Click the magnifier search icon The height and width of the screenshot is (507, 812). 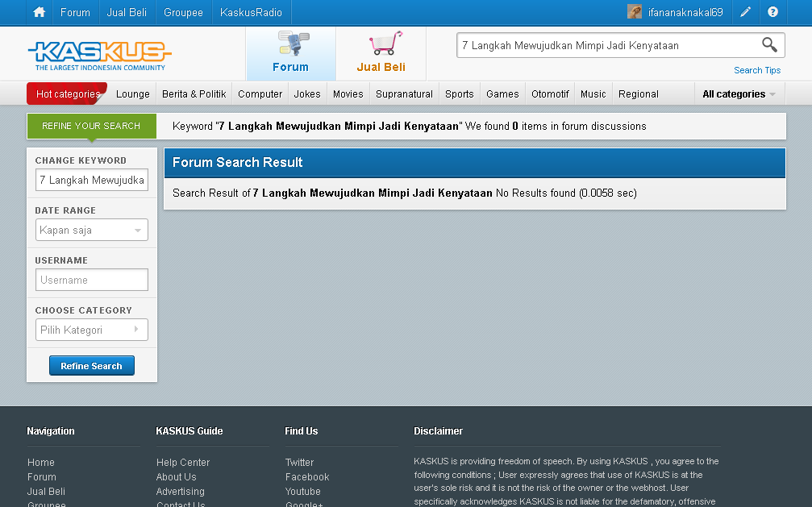click(x=769, y=45)
